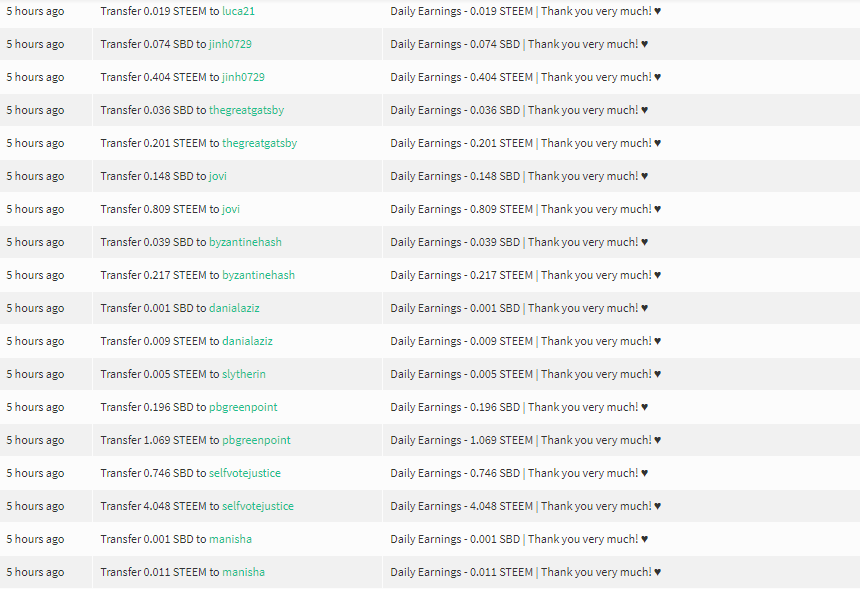Open jovi link in 0.148 SBD transfer
The width and height of the screenshot is (860, 589).
(x=218, y=176)
